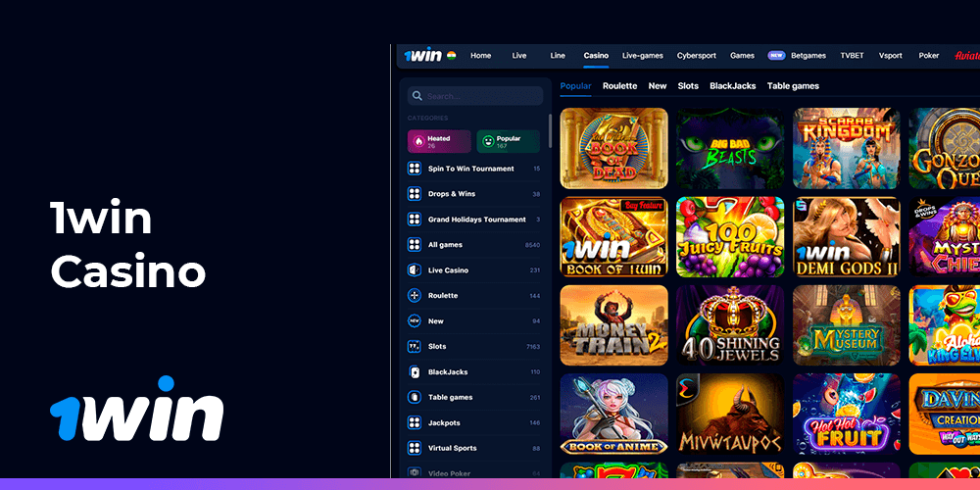This screenshot has width=980, height=490.
Task: Click the Jackpots category icon
Action: point(415,422)
